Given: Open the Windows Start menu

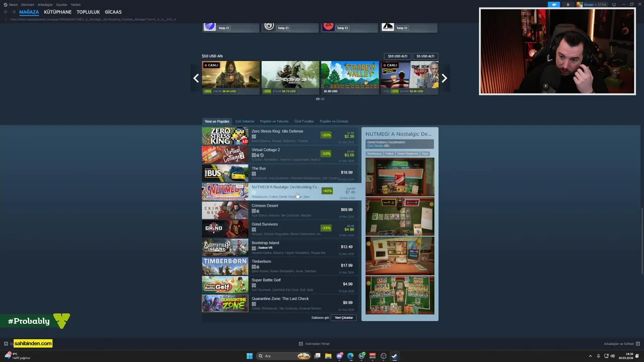Looking at the screenshot, I should point(250,356).
